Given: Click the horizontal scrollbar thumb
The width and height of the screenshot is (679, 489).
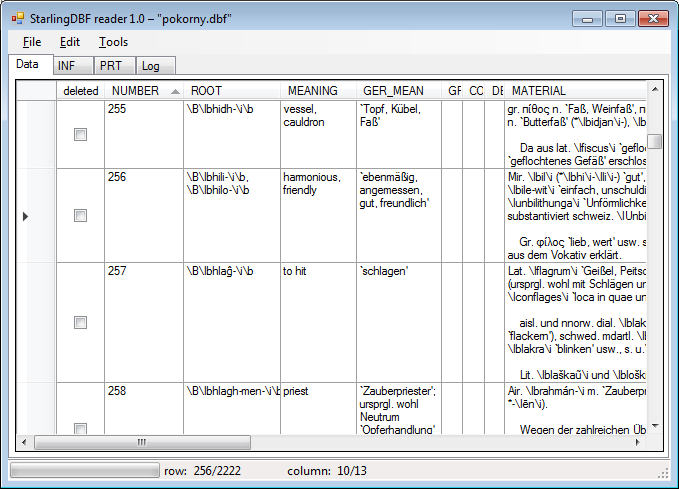Looking at the screenshot, I should click(x=142, y=442).
